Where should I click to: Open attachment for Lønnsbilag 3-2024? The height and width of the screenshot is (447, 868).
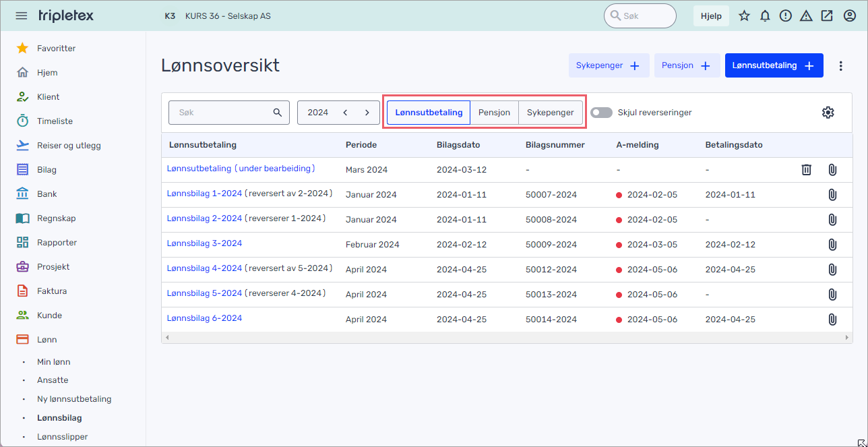[x=832, y=245]
